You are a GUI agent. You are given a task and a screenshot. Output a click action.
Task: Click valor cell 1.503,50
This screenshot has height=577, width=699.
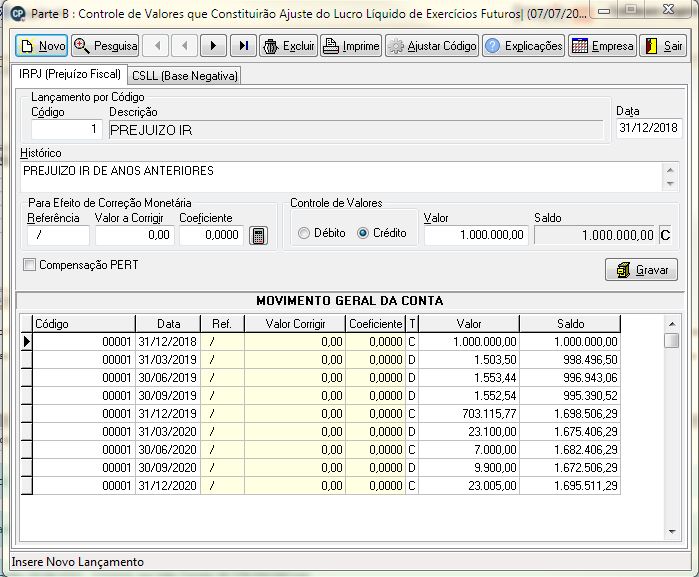469,360
